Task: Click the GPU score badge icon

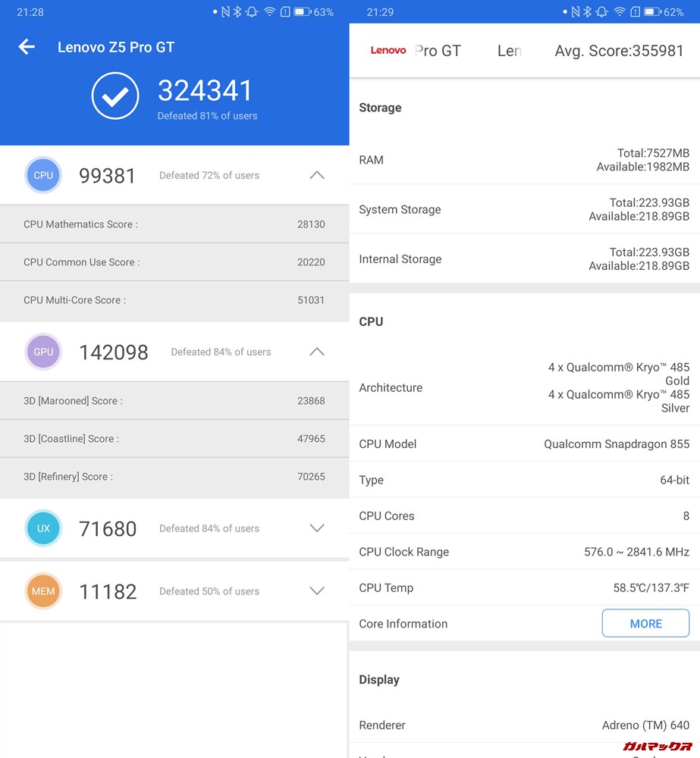Action: coord(43,352)
